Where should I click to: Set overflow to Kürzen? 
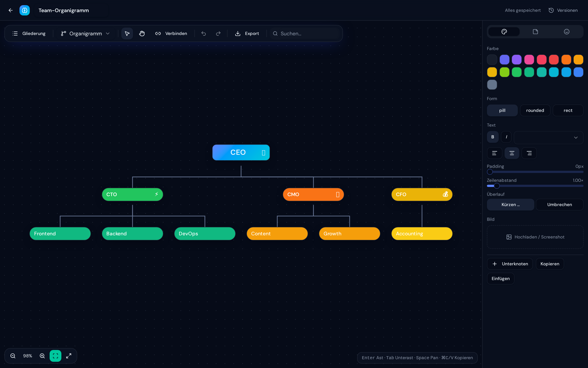[510, 205]
